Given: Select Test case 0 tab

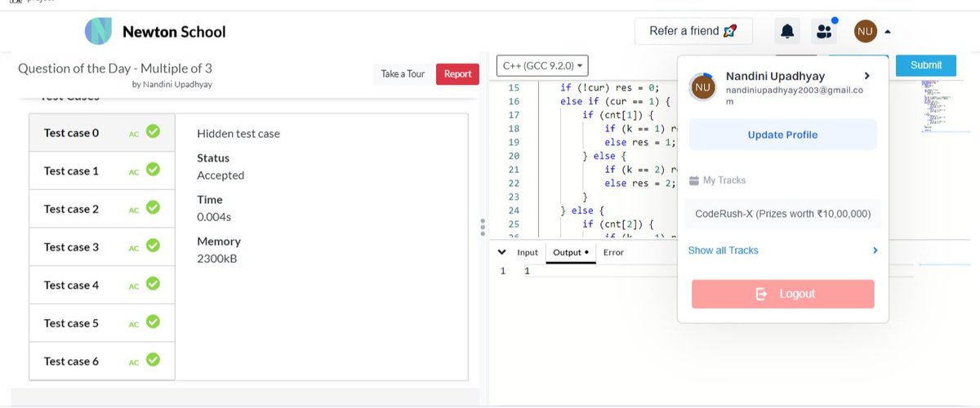Looking at the screenshot, I should tap(102, 132).
